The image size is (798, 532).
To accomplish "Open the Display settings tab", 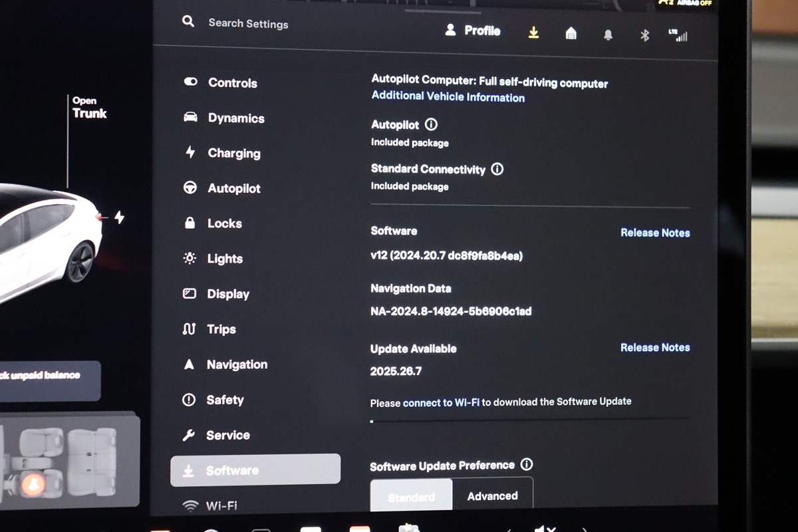I will click(216, 294).
